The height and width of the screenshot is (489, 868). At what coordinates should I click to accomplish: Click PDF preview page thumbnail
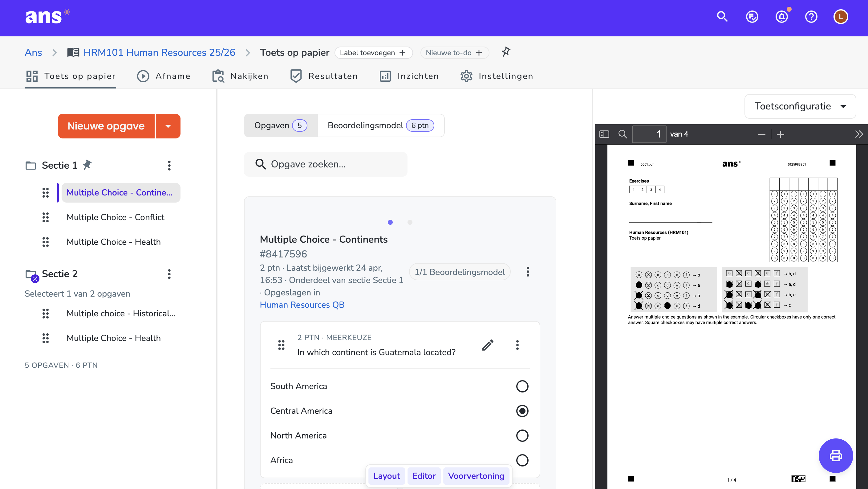coord(732,317)
